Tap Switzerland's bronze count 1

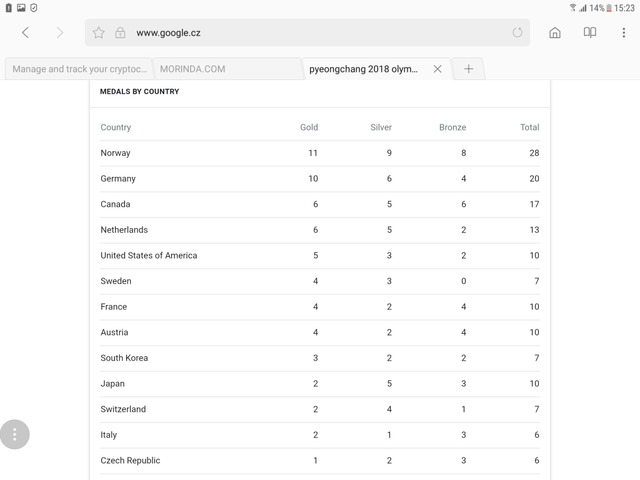point(464,409)
